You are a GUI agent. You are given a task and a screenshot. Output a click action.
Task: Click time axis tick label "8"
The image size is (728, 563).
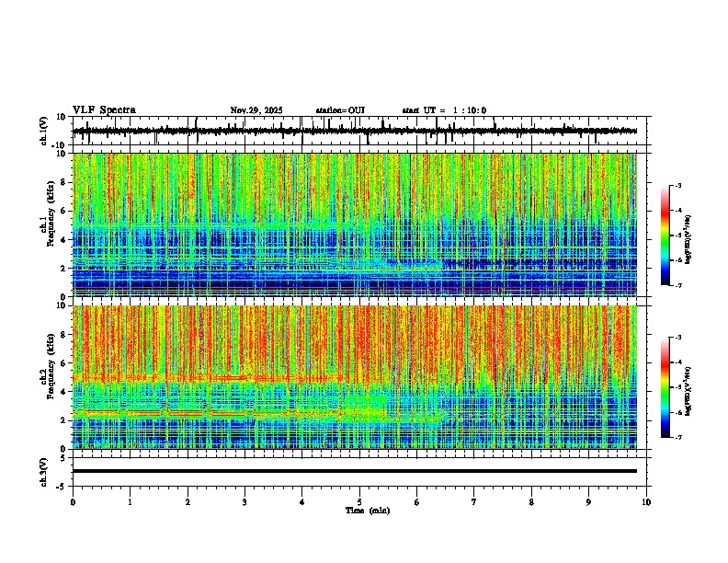point(531,502)
